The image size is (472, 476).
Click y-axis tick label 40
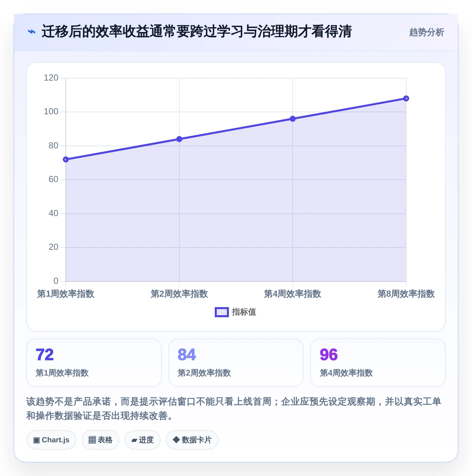[x=53, y=213]
